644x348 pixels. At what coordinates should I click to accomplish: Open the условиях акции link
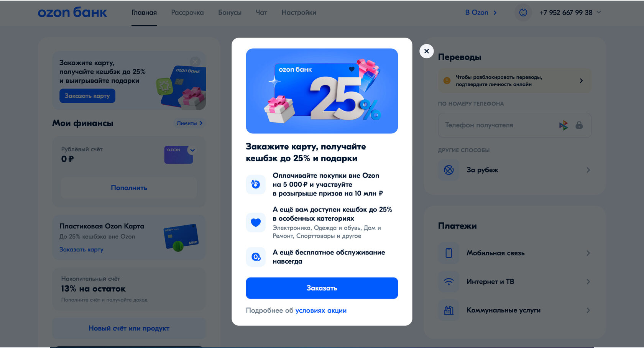321,310
